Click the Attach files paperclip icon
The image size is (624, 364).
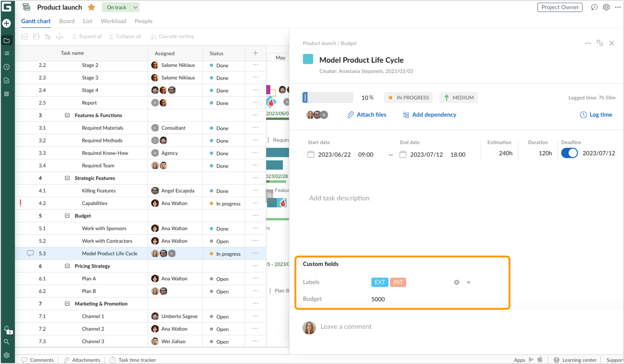[350, 115]
